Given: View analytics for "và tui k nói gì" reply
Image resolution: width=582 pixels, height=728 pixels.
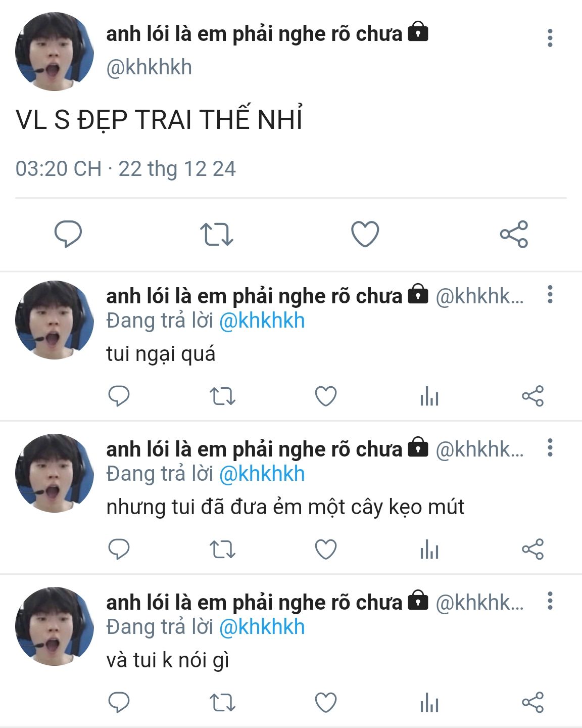Looking at the screenshot, I should (x=429, y=702).
